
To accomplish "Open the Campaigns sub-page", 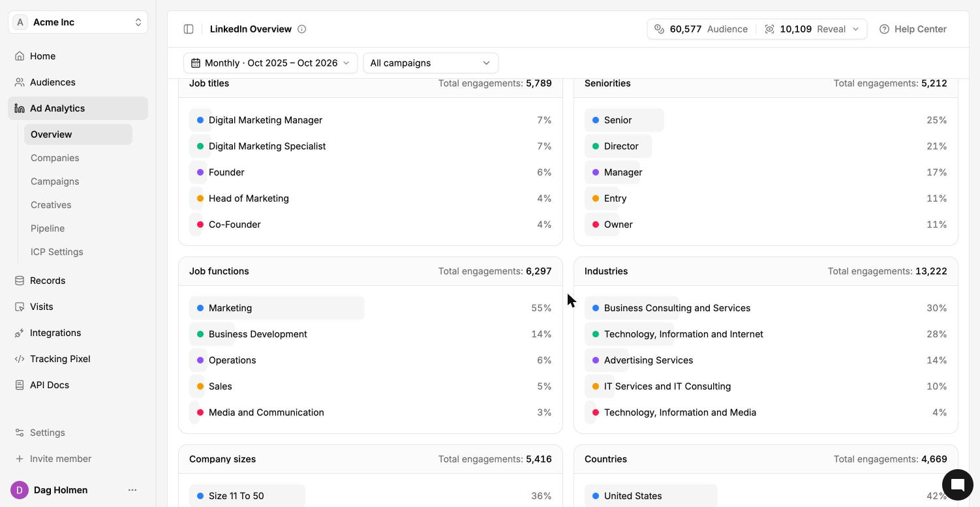I will (55, 181).
